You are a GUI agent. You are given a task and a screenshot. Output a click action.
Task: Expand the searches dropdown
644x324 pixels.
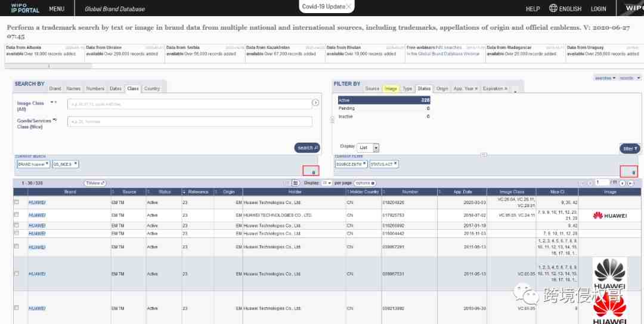click(606, 78)
